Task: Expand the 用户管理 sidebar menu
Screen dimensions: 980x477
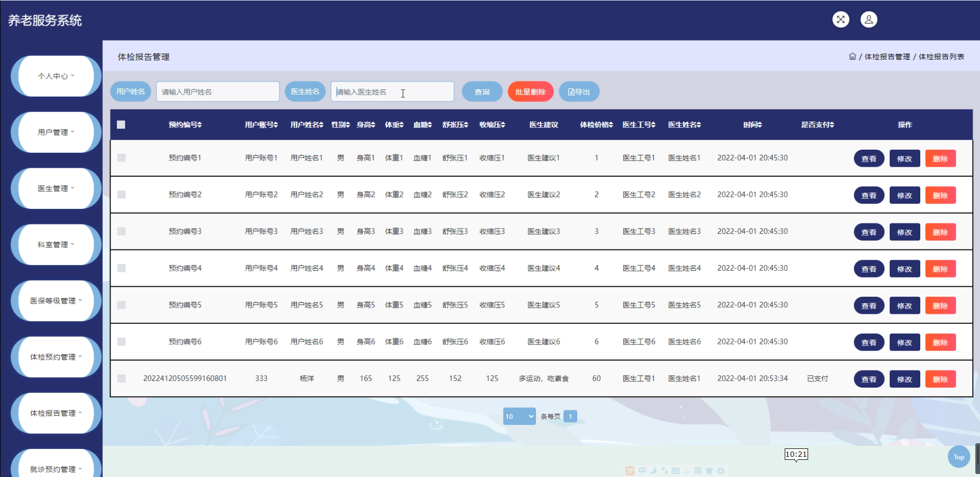Action: pos(56,132)
